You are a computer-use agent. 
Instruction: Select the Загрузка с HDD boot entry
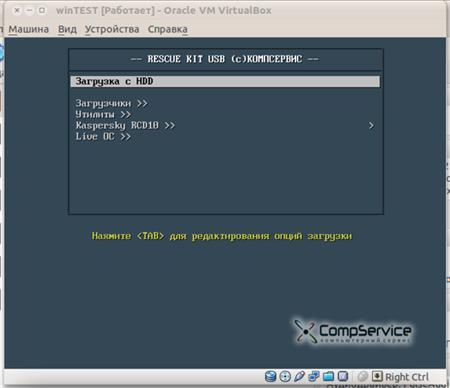[225, 81]
